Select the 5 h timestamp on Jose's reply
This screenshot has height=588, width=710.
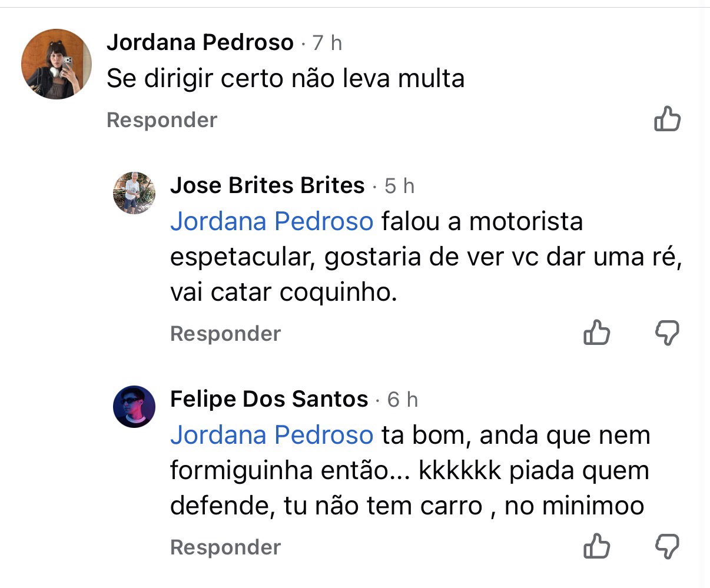[x=400, y=186]
